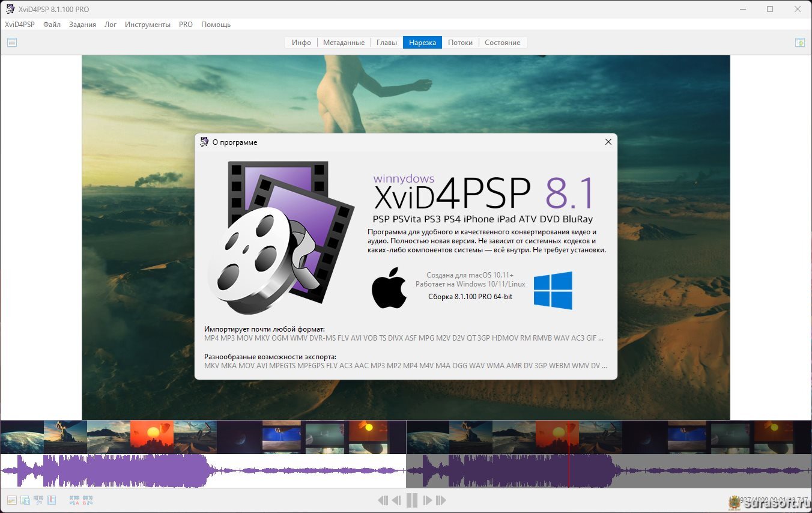The width and height of the screenshot is (812, 513).
Task: Pause video playback
Action: [x=412, y=500]
